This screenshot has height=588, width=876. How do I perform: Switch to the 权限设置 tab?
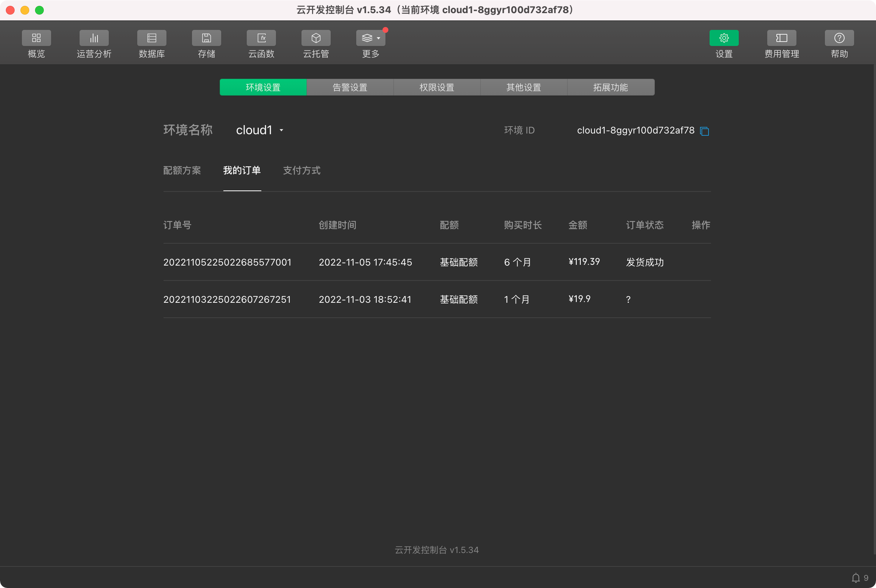[437, 88]
